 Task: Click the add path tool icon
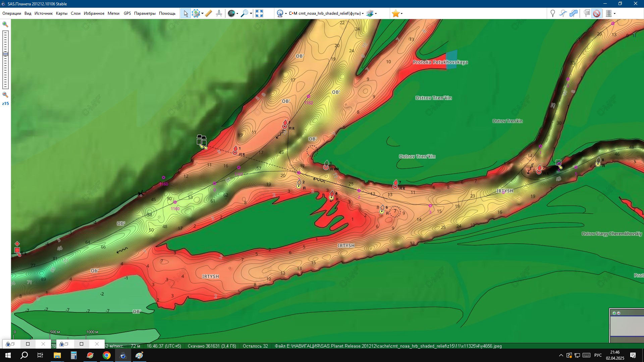[x=563, y=13]
